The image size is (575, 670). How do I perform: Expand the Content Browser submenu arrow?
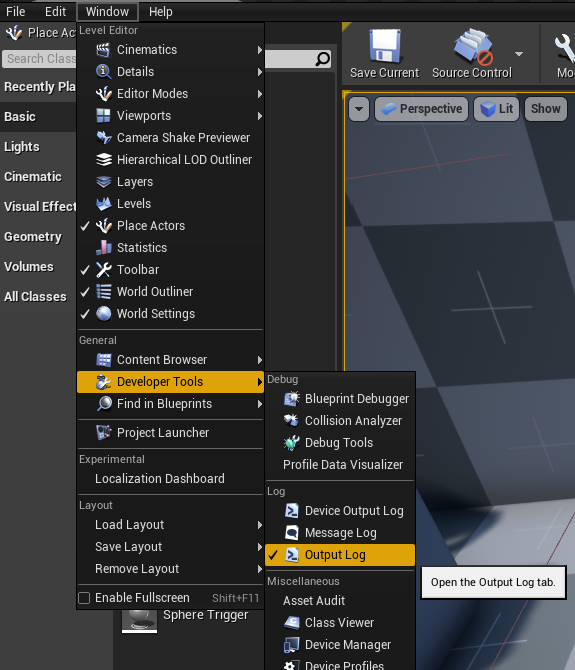click(x=259, y=360)
